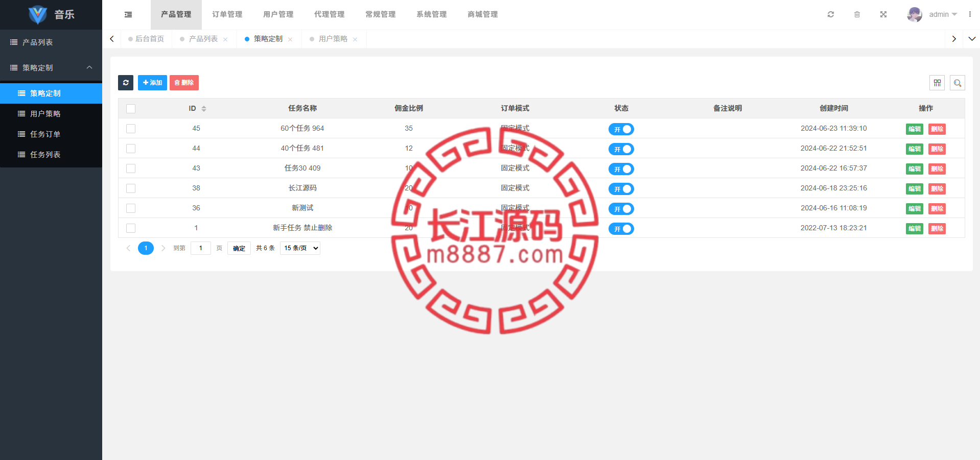Click the 任务30 409 task name cell

302,168
